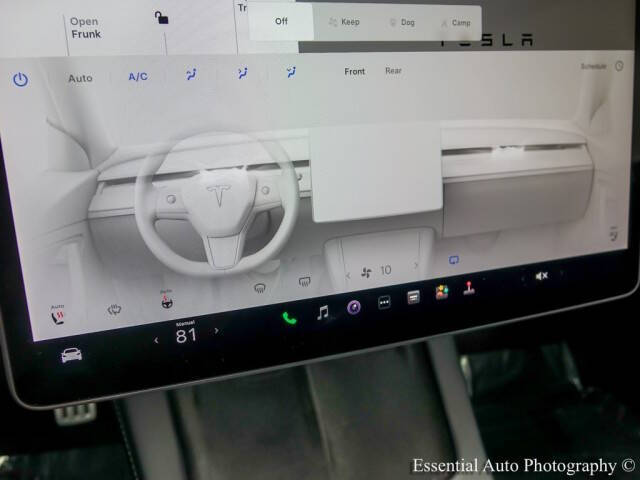640x480 pixels.
Task: Tap passenger seat heater icon
Action: pos(614,233)
